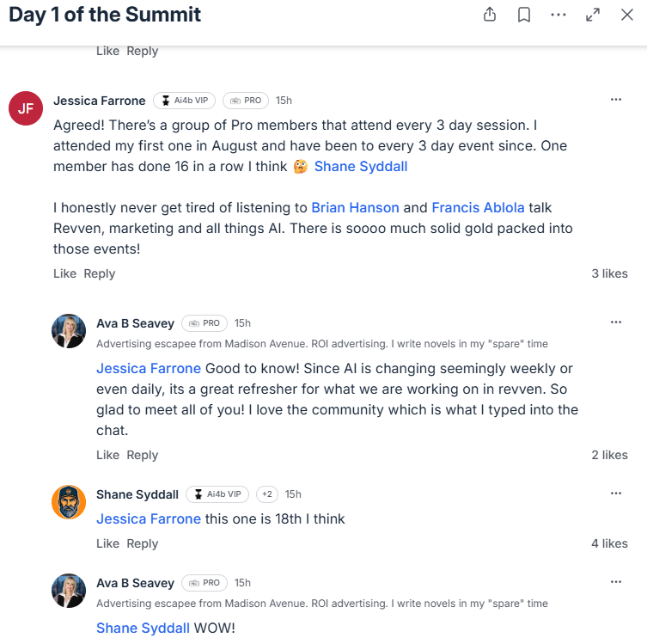Open more options on Jessica Farrone's comment
Screen dimensions: 647x644
click(616, 100)
